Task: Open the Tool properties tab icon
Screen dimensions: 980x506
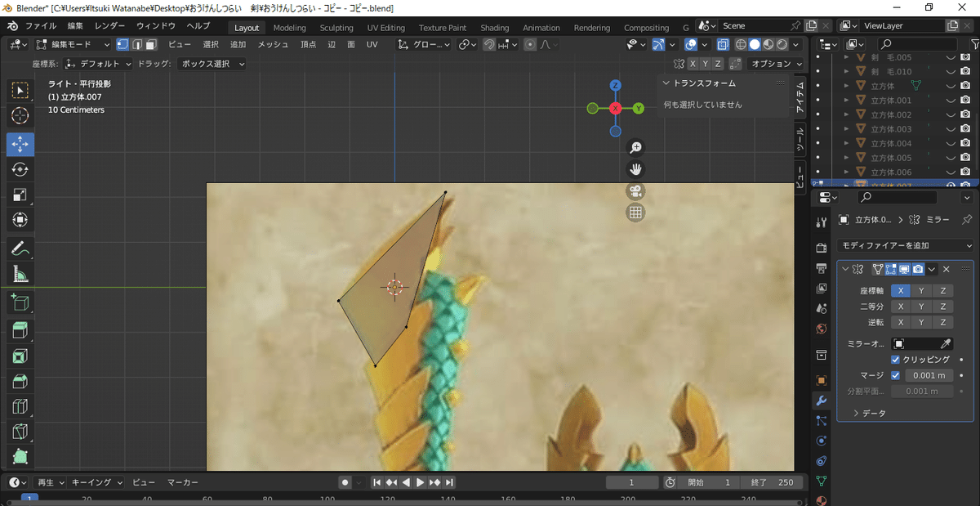Action: (x=822, y=221)
